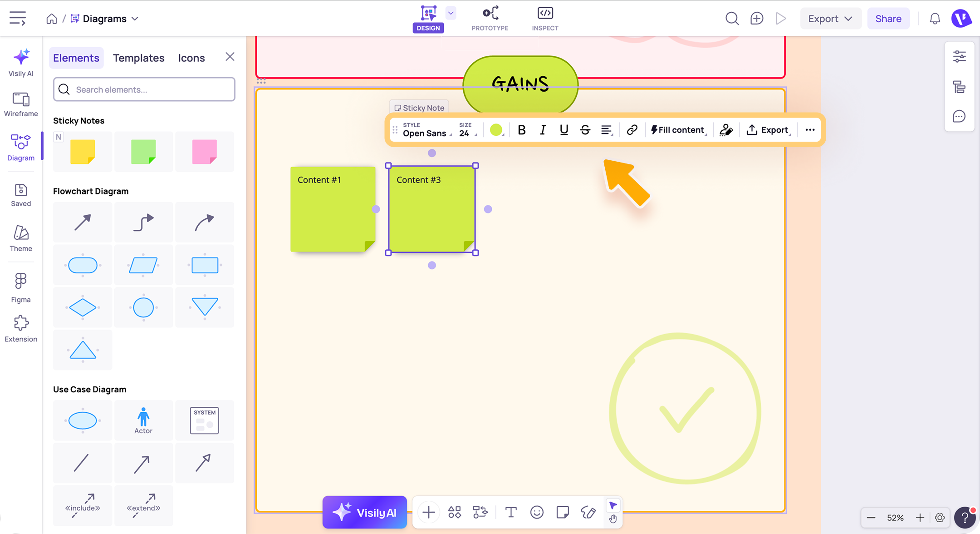Open the floating toolbar Export menu
The image size is (980, 534).
pos(769,130)
